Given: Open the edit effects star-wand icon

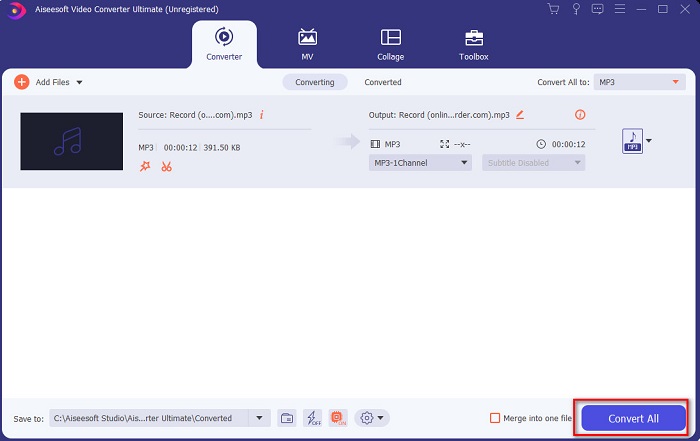Looking at the screenshot, I should click(x=145, y=166).
